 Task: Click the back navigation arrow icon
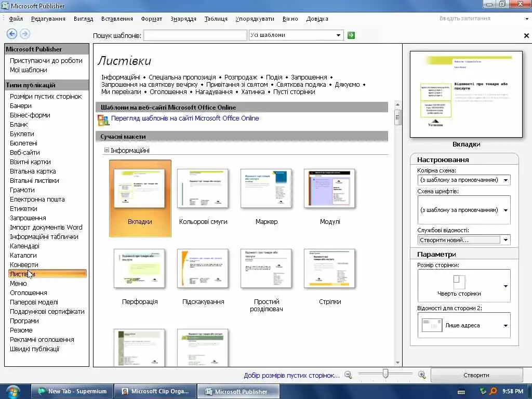click(12, 34)
